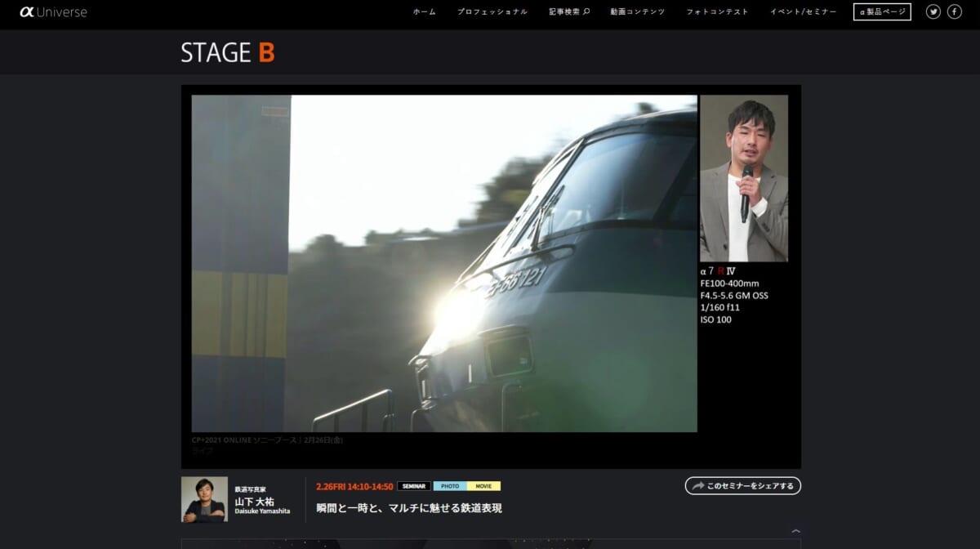
Task: Select フォトコンテスト menu item
Action: [717, 11]
